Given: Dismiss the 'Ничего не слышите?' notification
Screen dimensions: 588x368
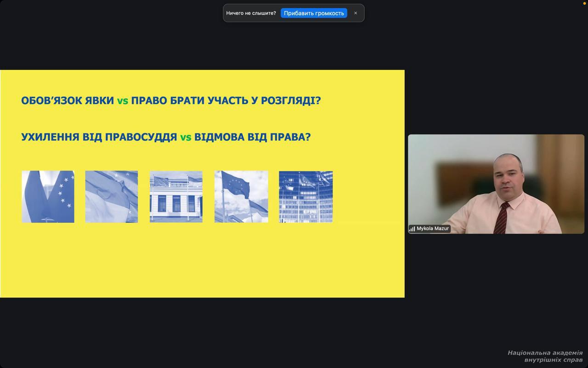Looking at the screenshot, I should [356, 13].
